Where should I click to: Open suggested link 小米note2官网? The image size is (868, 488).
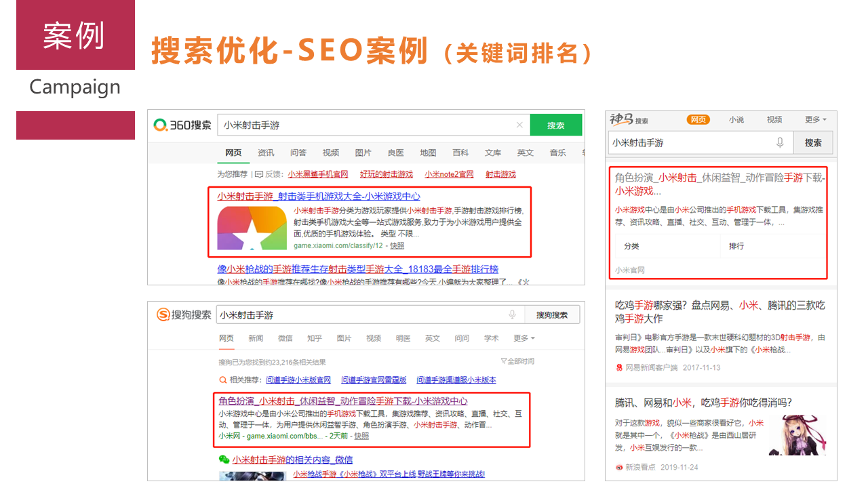(450, 174)
